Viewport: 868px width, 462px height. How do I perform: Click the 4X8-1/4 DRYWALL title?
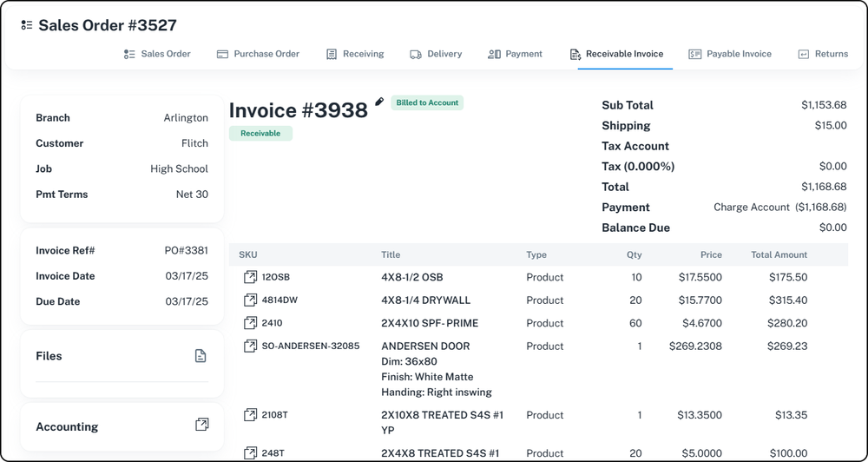[425, 300]
